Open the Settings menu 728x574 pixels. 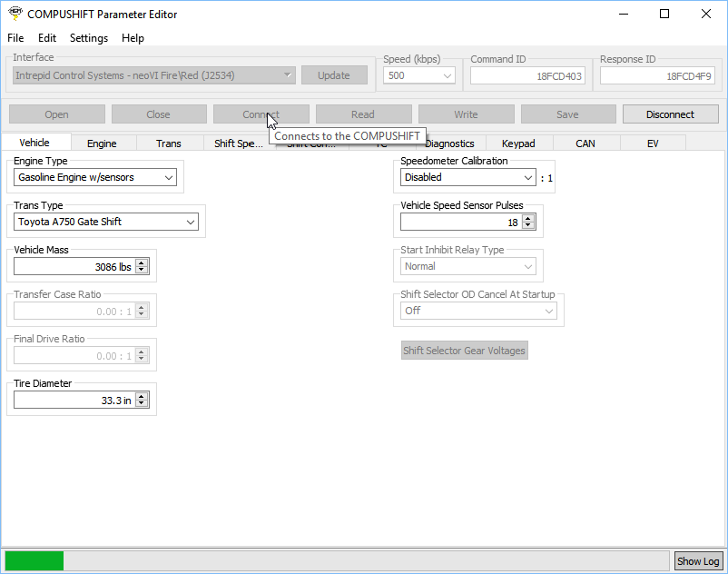(x=88, y=38)
